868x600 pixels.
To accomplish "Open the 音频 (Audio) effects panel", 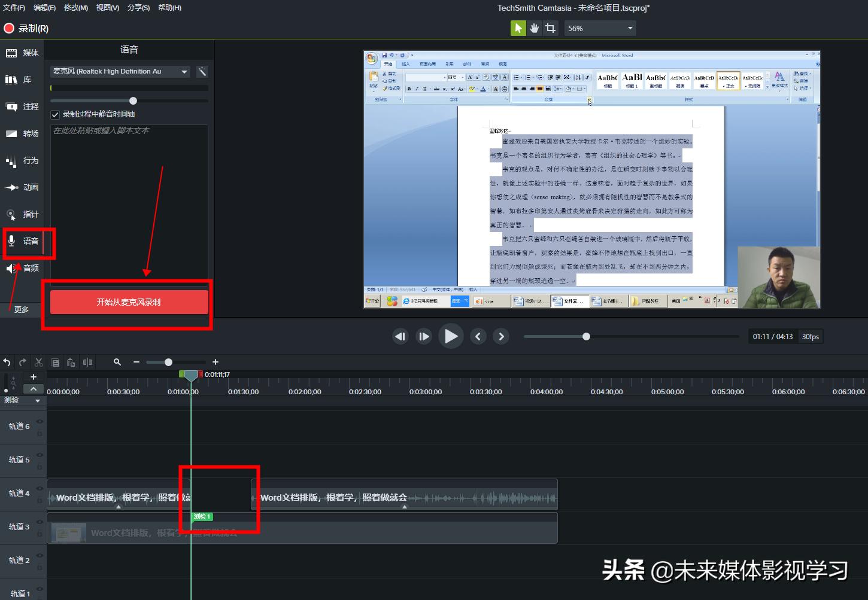I will click(x=22, y=268).
